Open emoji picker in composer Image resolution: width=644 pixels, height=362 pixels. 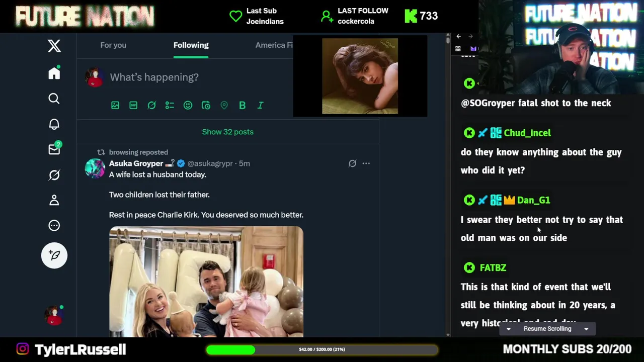[x=188, y=105]
